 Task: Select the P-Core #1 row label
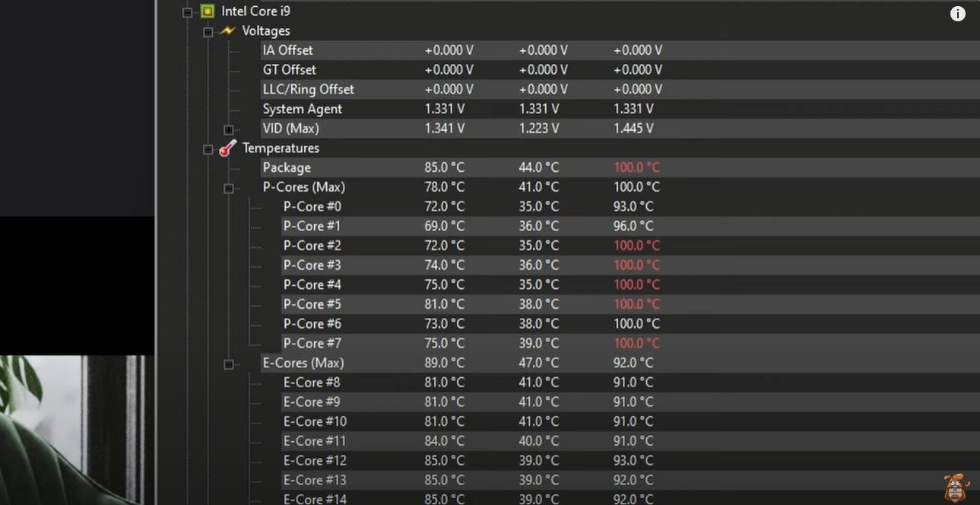point(312,226)
